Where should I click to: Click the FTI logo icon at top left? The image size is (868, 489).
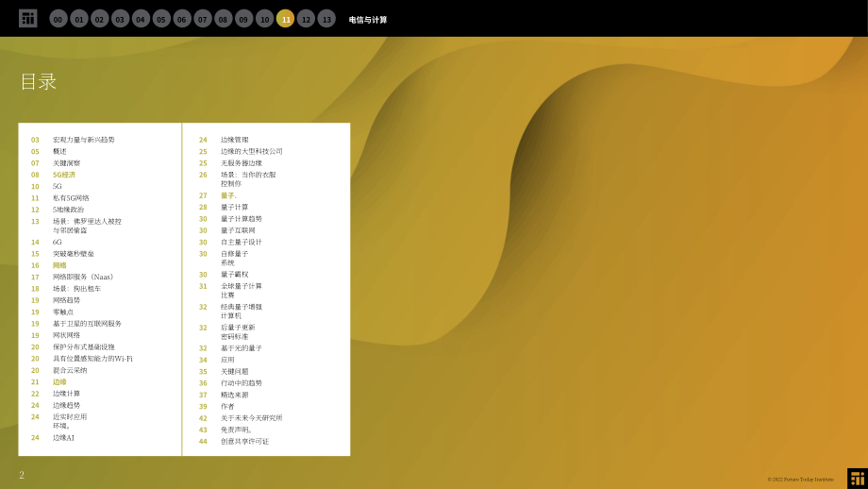point(27,18)
